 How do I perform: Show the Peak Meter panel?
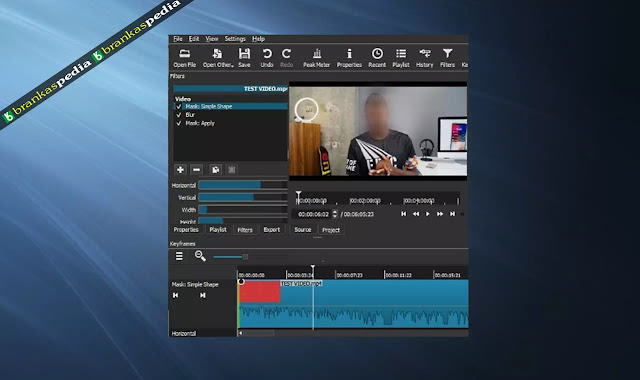pyautogui.click(x=316, y=58)
